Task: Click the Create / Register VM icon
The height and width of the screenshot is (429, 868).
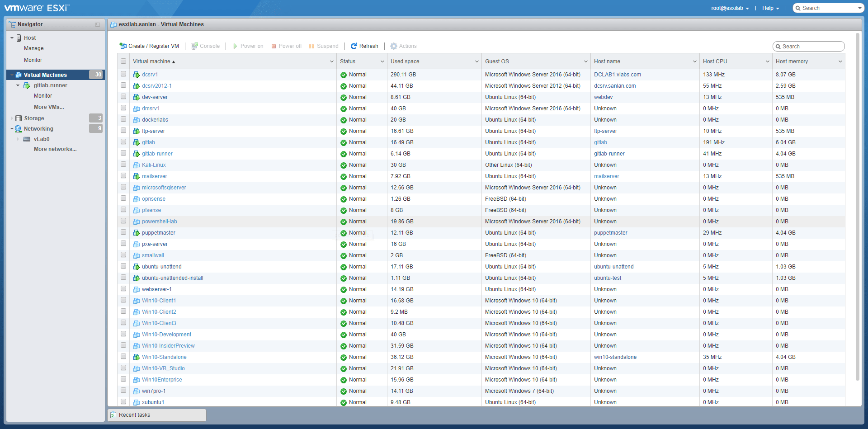Action: click(123, 46)
